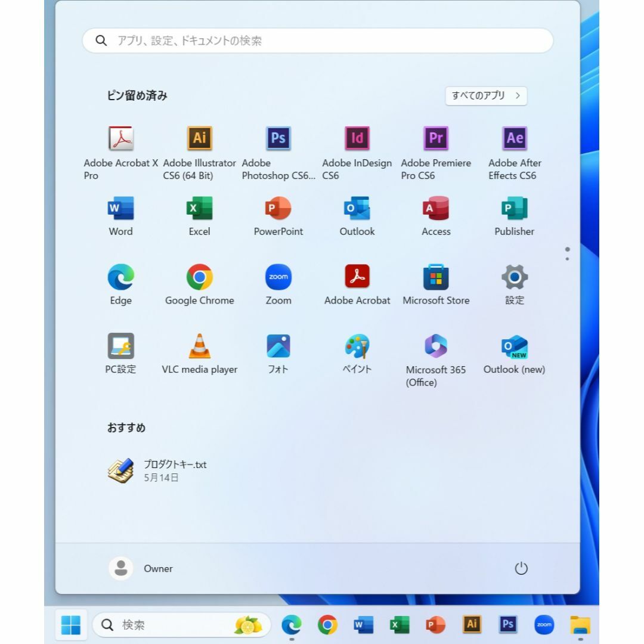Open Illustrator from the taskbar
644x644 pixels.
[x=472, y=625]
